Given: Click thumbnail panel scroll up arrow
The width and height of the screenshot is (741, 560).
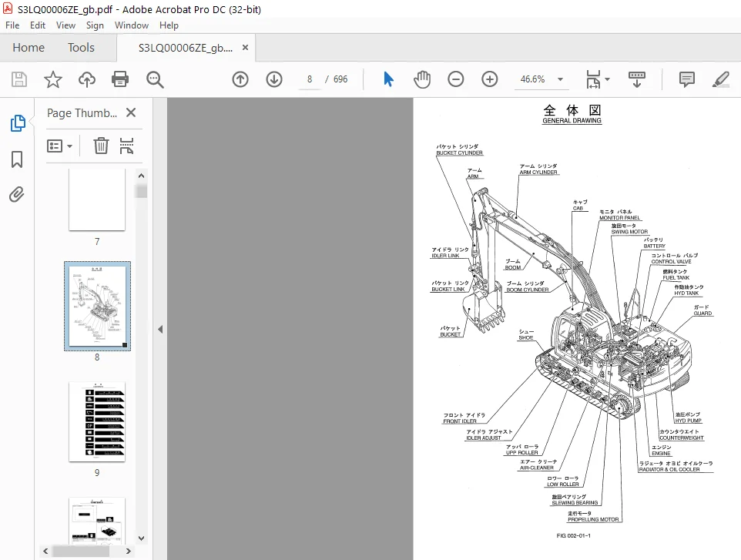Looking at the screenshot, I should pyautogui.click(x=141, y=176).
